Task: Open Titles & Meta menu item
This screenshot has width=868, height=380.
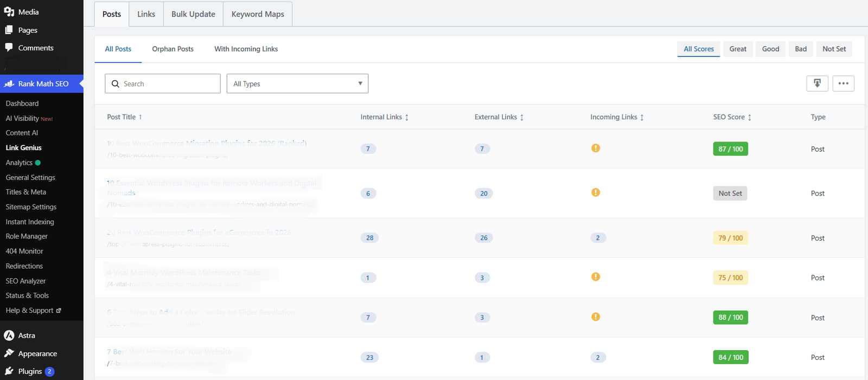Action: click(x=26, y=192)
